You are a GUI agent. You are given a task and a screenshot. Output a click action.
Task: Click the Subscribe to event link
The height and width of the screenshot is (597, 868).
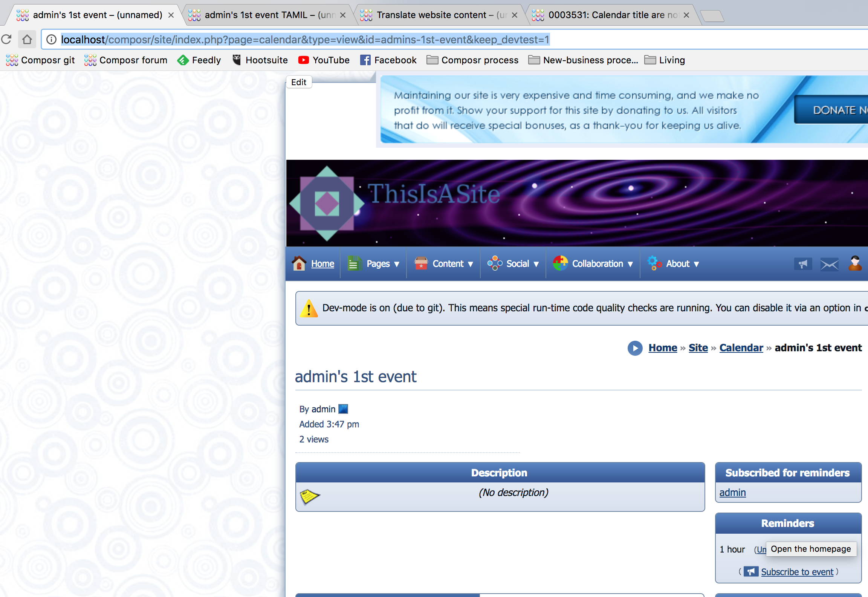point(797,572)
